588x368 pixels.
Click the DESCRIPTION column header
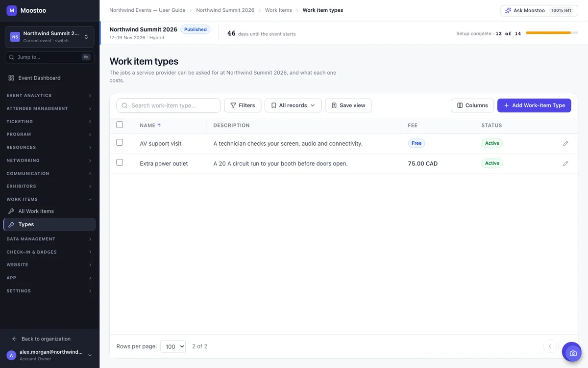(231, 126)
